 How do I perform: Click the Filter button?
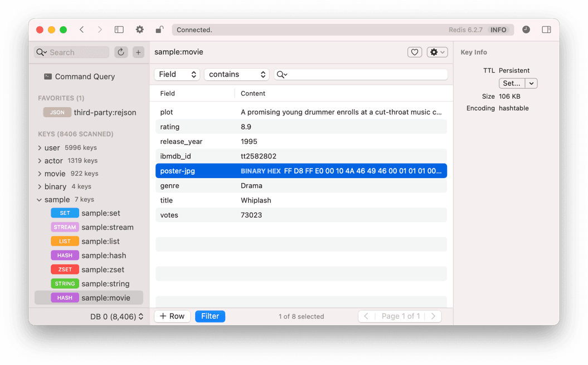(210, 316)
